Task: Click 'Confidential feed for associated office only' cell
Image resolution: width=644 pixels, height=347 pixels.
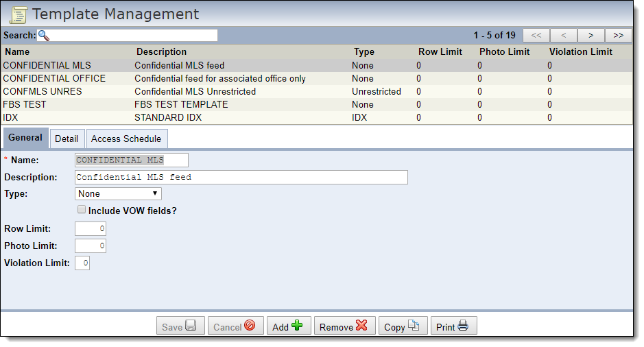Action: [x=220, y=78]
